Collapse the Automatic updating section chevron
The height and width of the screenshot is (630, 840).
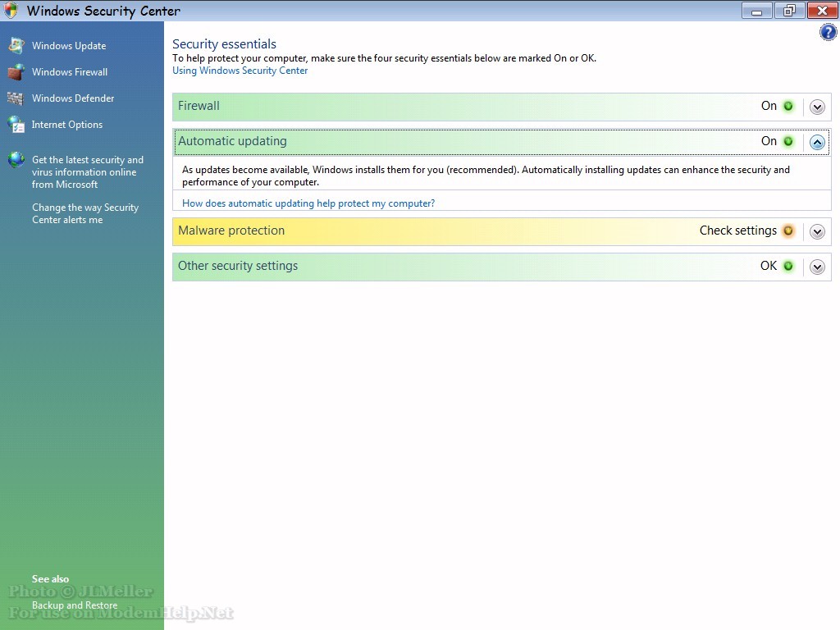pyautogui.click(x=817, y=143)
